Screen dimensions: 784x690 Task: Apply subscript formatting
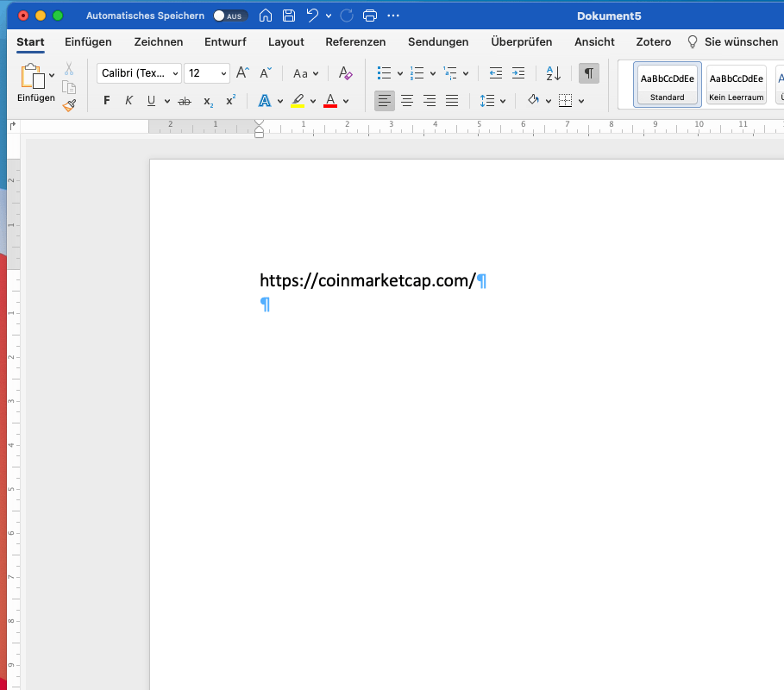coord(208,102)
